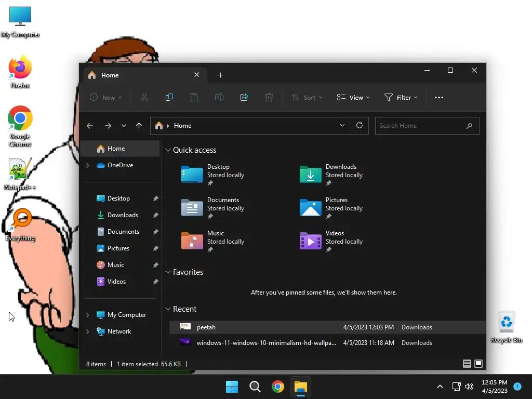Unpin Desktop via its sidebar pin icon
Viewport: 532px width, 399px height.
155,198
